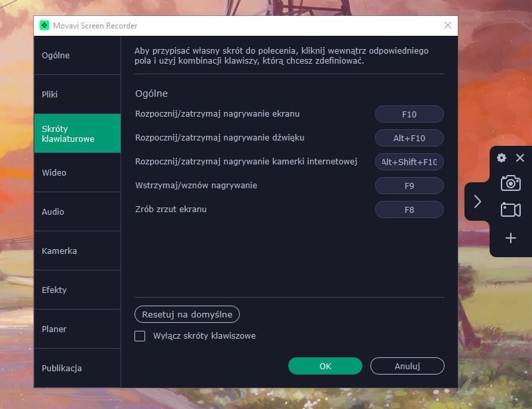Go to the Audio settings tab
Screen dimensions: 532x409
pos(77,211)
